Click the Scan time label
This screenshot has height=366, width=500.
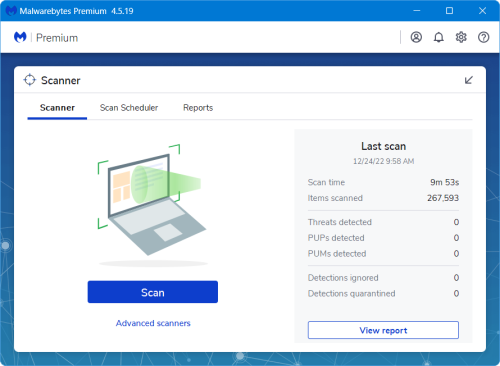click(326, 182)
